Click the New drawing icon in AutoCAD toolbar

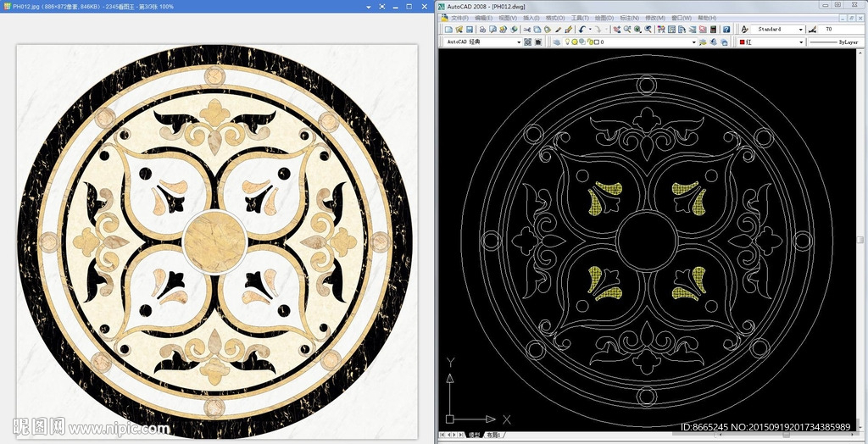point(448,30)
